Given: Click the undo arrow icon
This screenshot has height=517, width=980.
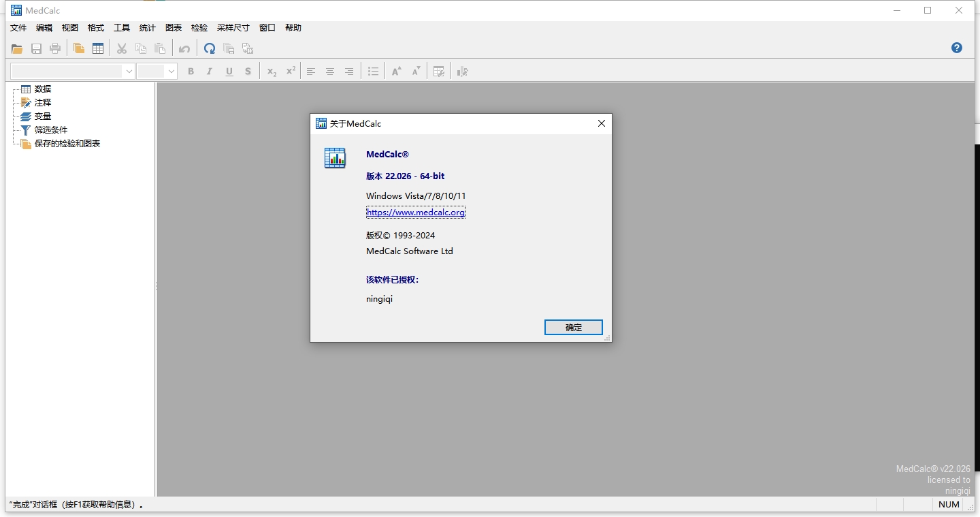Looking at the screenshot, I should click(x=184, y=48).
